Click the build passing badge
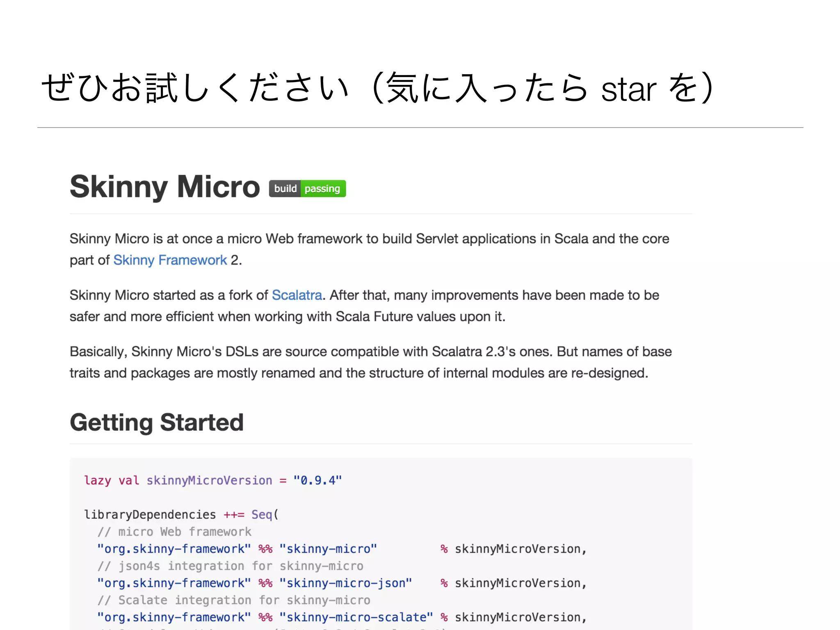 (x=307, y=189)
